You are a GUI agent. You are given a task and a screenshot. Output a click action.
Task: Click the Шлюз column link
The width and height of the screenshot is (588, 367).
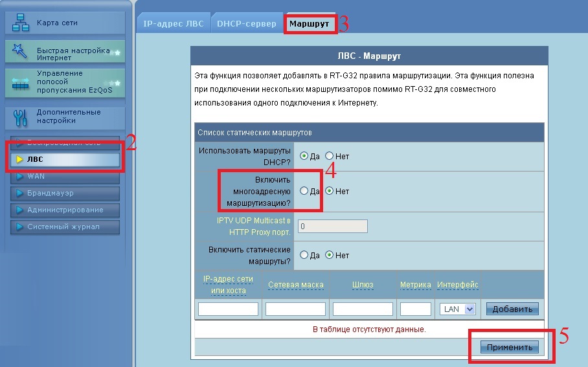click(363, 285)
